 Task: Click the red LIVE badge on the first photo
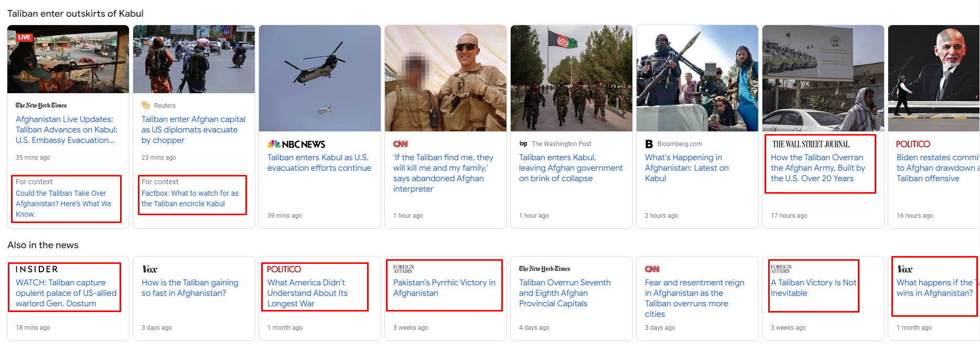click(x=24, y=37)
